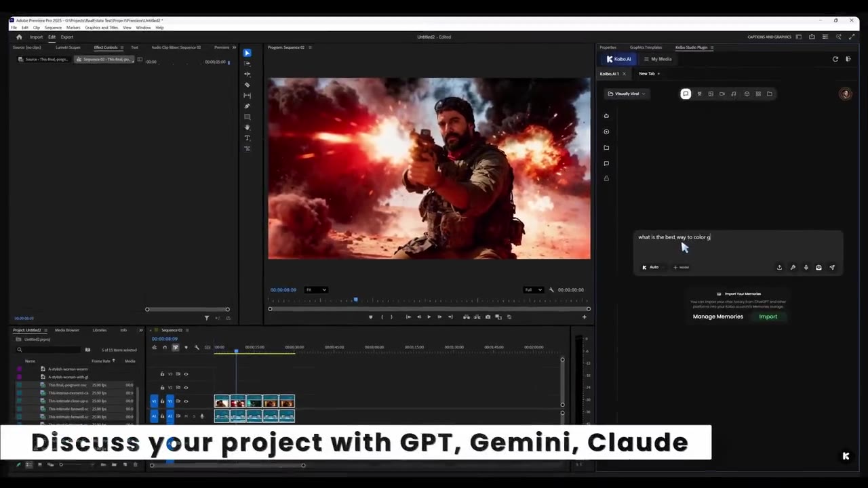
Task: Open the Kolbo music generation icon
Action: [x=733, y=94]
